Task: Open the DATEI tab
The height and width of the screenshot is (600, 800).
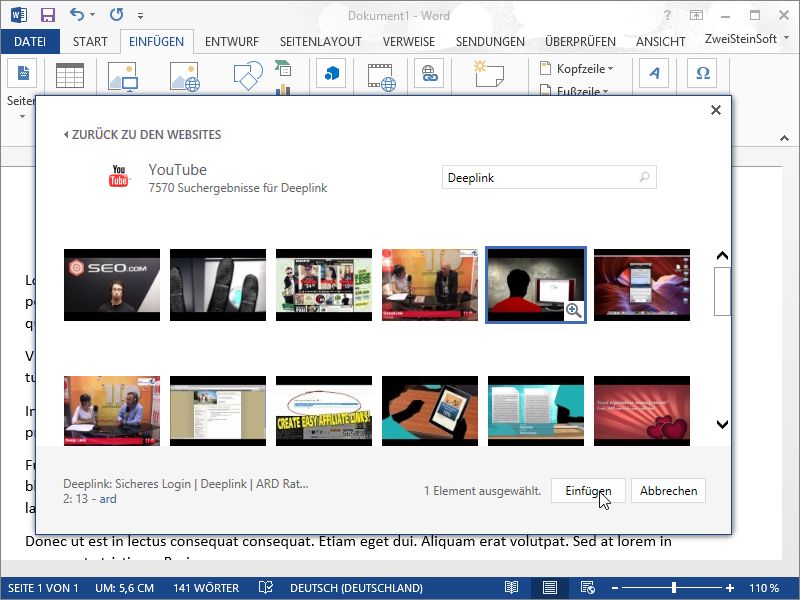Action: pyautogui.click(x=30, y=41)
